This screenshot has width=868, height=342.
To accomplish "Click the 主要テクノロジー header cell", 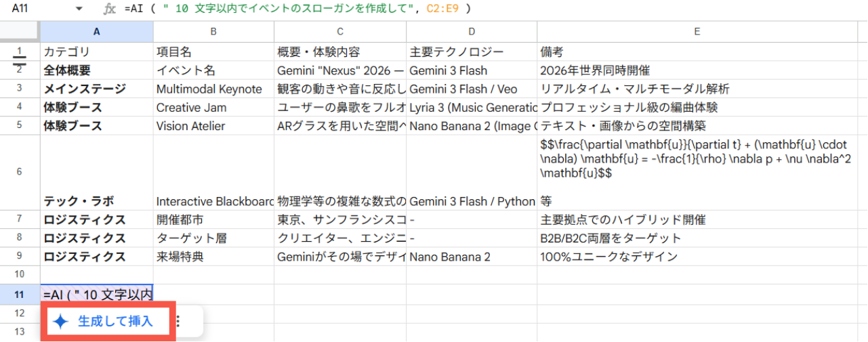I will [472, 52].
